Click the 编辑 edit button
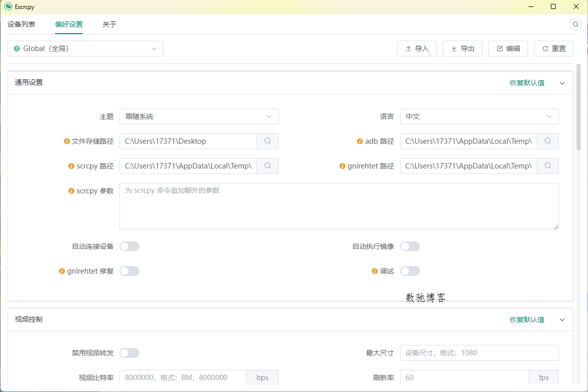Image resolution: width=588 pixels, height=392 pixels. point(508,49)
